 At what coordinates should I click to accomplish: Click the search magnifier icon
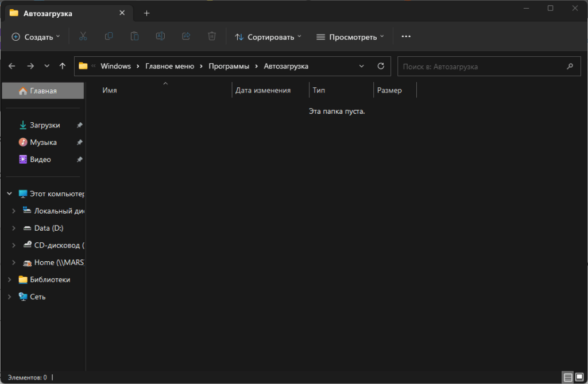[570, 67]
